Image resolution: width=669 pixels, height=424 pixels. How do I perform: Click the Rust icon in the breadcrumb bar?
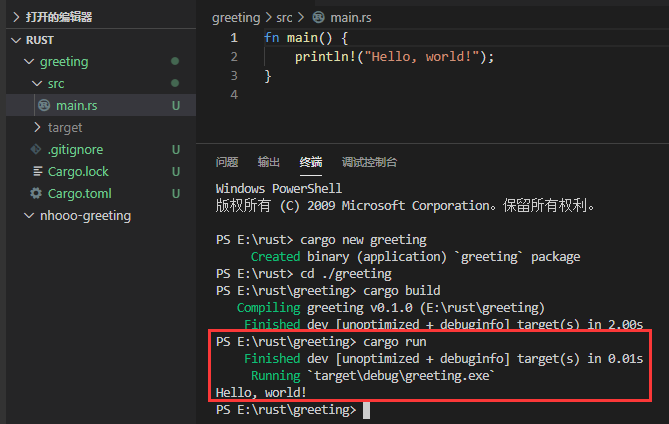coord(319,18)
